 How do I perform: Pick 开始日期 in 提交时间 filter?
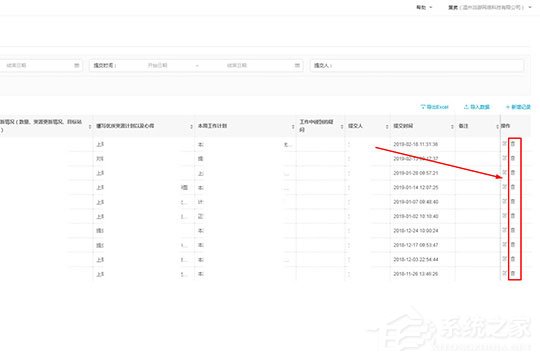[158, 65]
